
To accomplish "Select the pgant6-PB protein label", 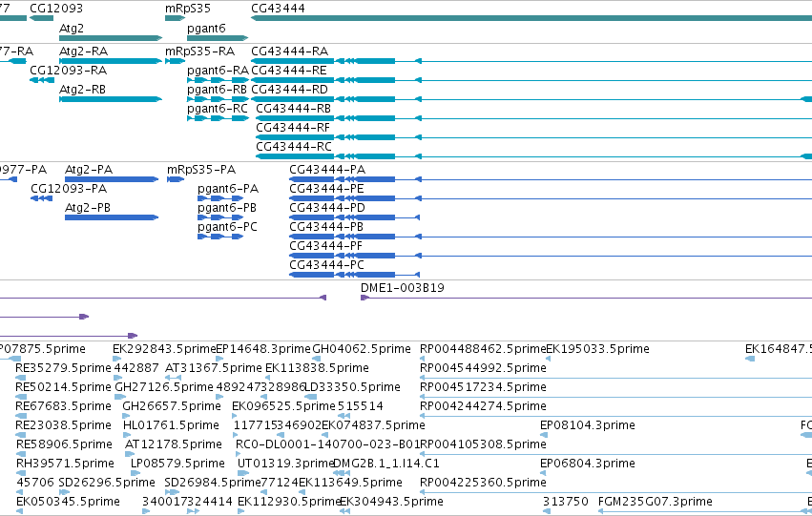I will tap(227, 208).
